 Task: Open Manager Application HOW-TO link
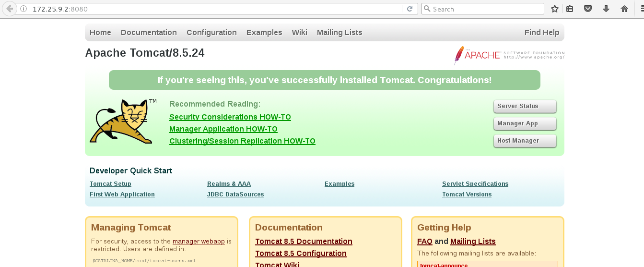pyautogui.click(x=223, y=129)
